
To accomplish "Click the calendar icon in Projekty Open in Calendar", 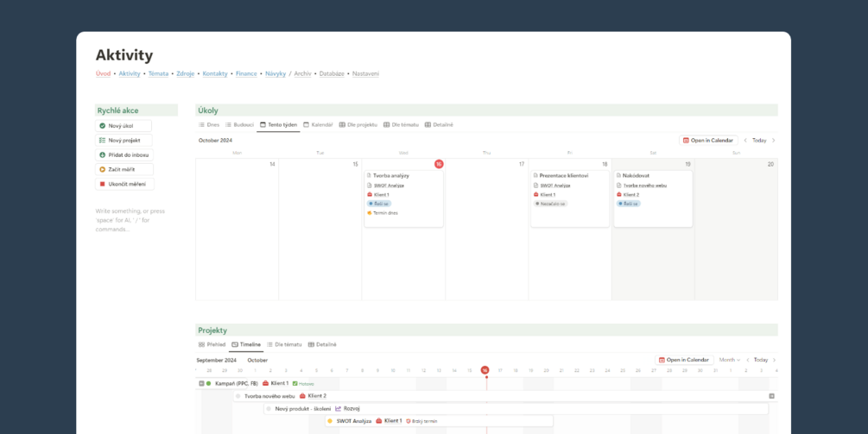I will 662,360.
